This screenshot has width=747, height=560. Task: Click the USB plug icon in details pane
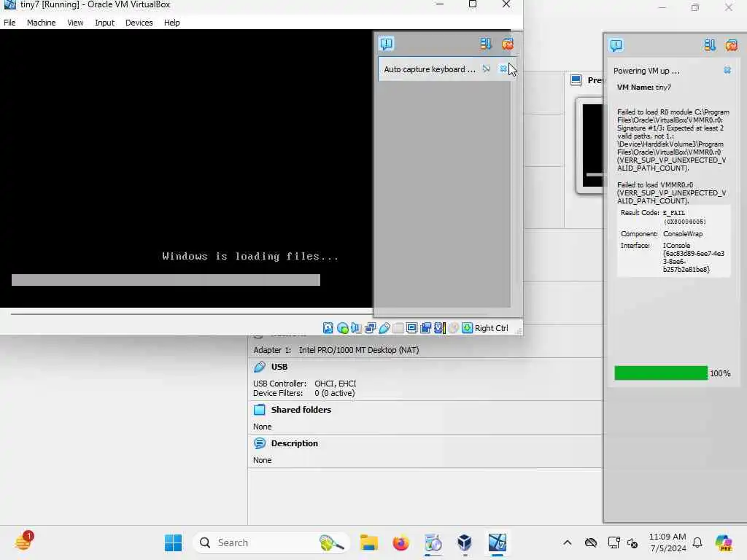(x=259, y=367)
